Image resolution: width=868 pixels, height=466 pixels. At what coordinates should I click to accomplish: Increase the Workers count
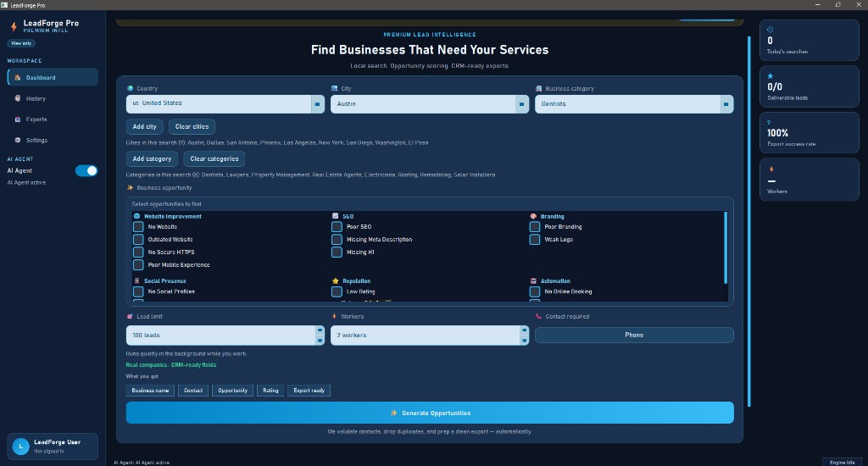click(524, 330)
